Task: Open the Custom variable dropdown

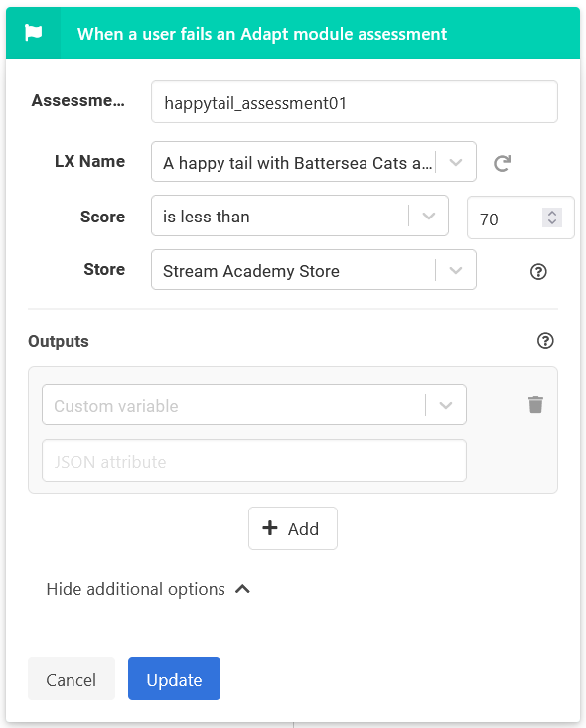Action: [446, 405]
